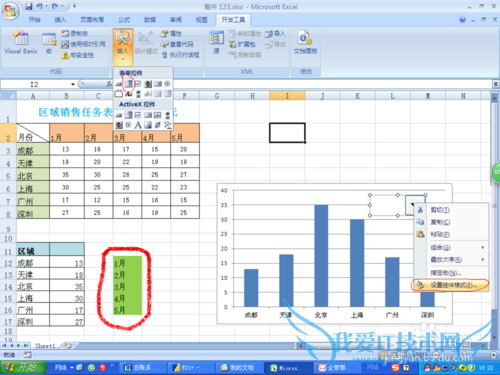Expand Group (组合) submenu
Viewport: 500px width, 375px height.
tap(457, 247)
